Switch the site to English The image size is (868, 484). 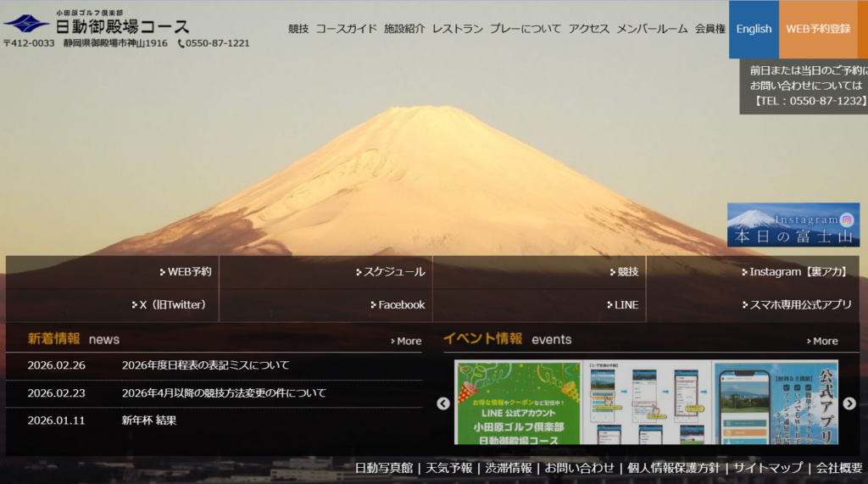(x=754, y=29)
